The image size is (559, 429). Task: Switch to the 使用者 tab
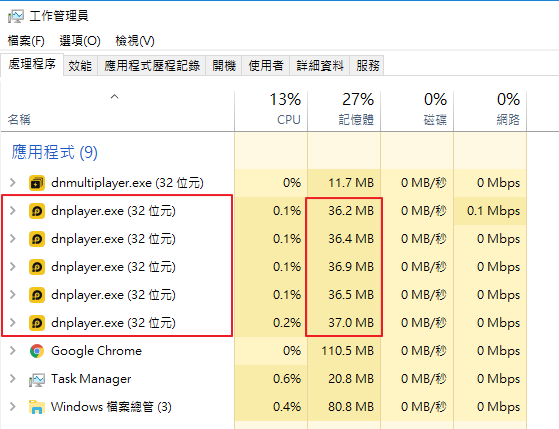pos(266,66)
